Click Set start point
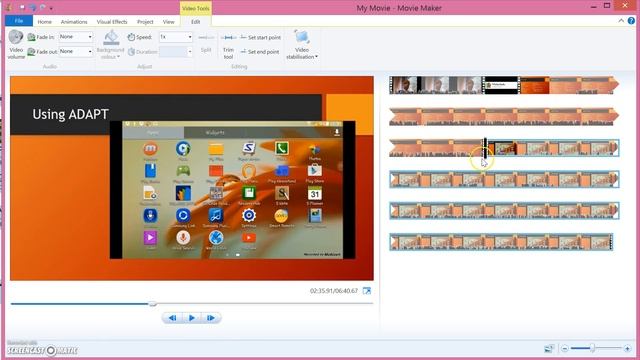The height and width of the screenshot is (360, 640). click(x=260, y=38)
